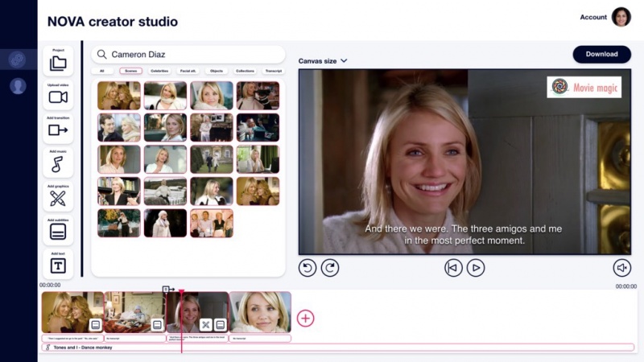
Task: Open the Project folder icon
Action: click(58, 64)
